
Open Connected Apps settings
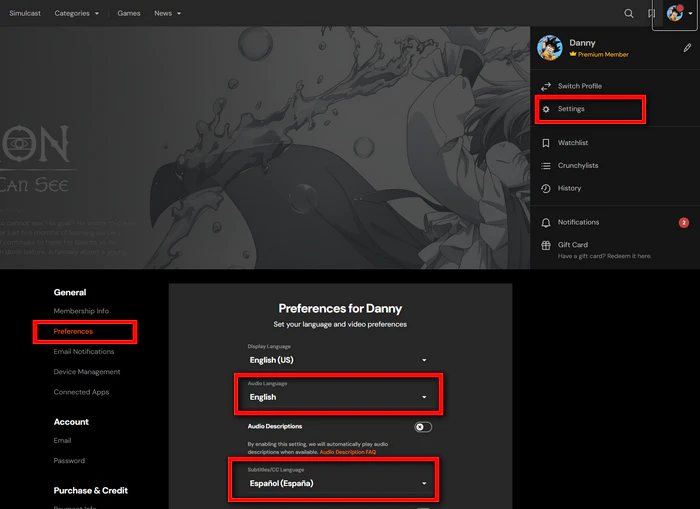pyautogui.click(x=81, y=392)
